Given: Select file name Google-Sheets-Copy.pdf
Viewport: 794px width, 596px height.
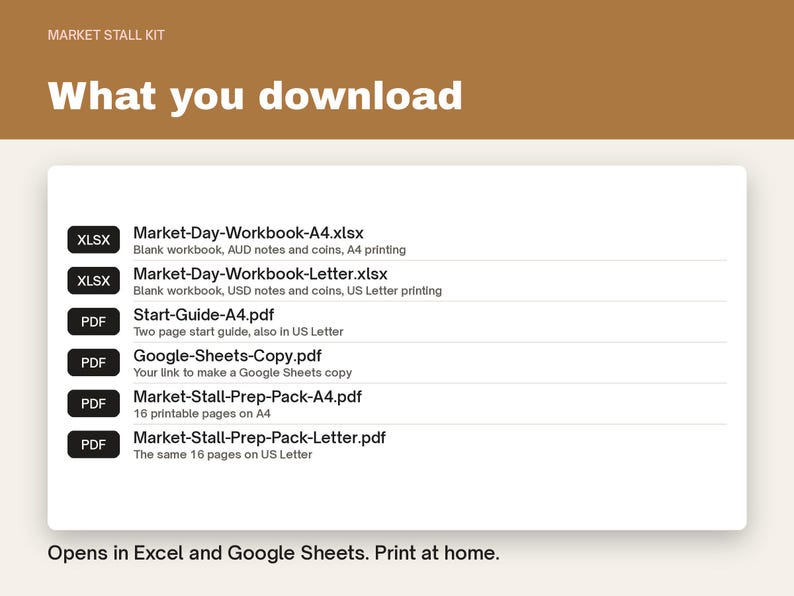Looking at the screenshot, I should pos(227,356).
